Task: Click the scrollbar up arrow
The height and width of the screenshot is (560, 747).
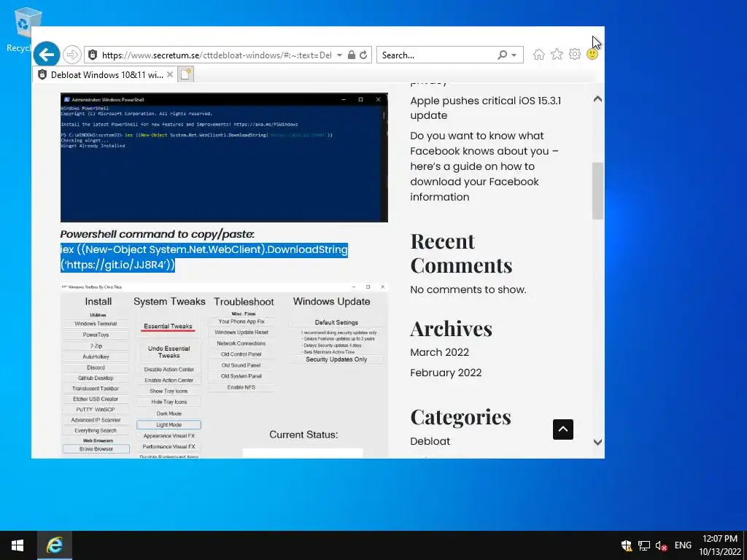Action: (597, 99)
